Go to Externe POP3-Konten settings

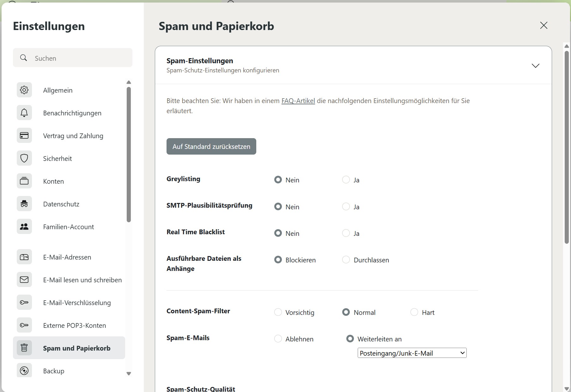[74, 325]
